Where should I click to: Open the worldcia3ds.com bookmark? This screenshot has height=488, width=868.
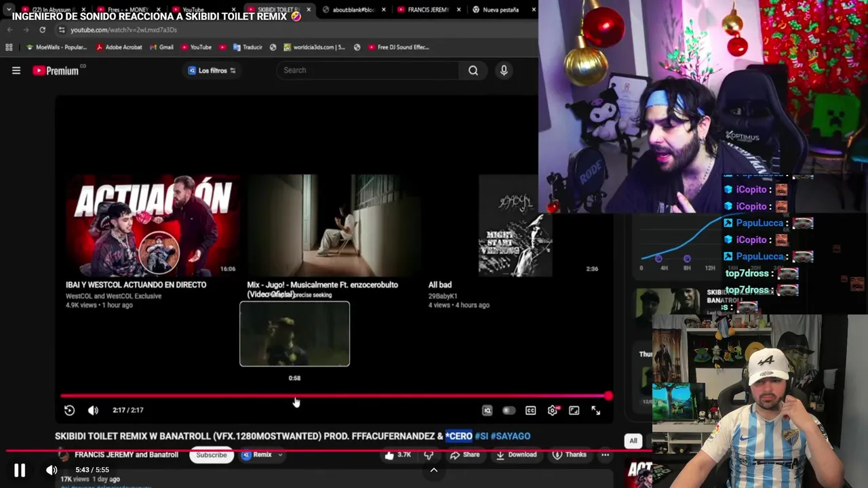click(x=315, y=47)
